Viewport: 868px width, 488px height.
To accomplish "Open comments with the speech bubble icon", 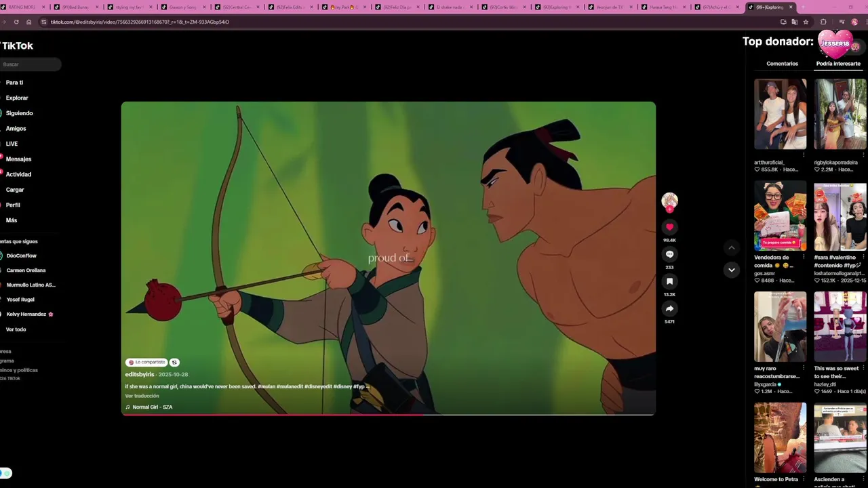I will click(669, 254).
